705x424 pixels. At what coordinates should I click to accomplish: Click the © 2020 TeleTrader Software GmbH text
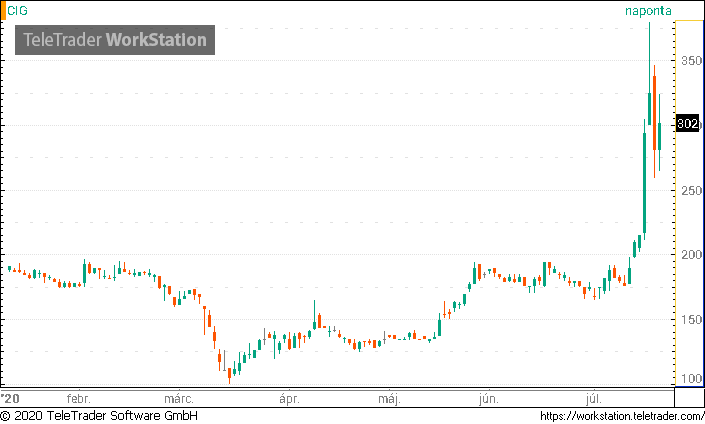point(99,415)
